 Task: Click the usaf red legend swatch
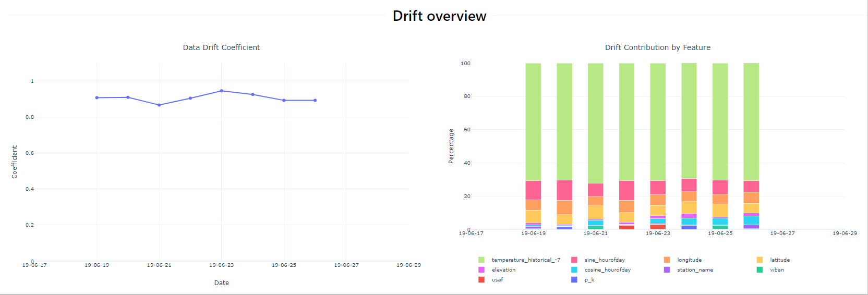481,279
